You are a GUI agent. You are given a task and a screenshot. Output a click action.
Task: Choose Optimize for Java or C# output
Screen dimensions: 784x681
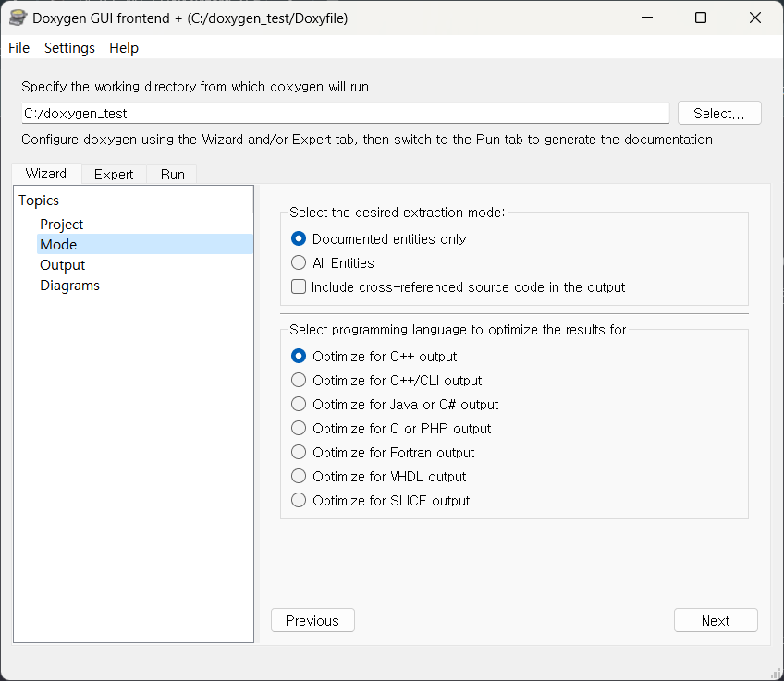(x=299, y=405)
